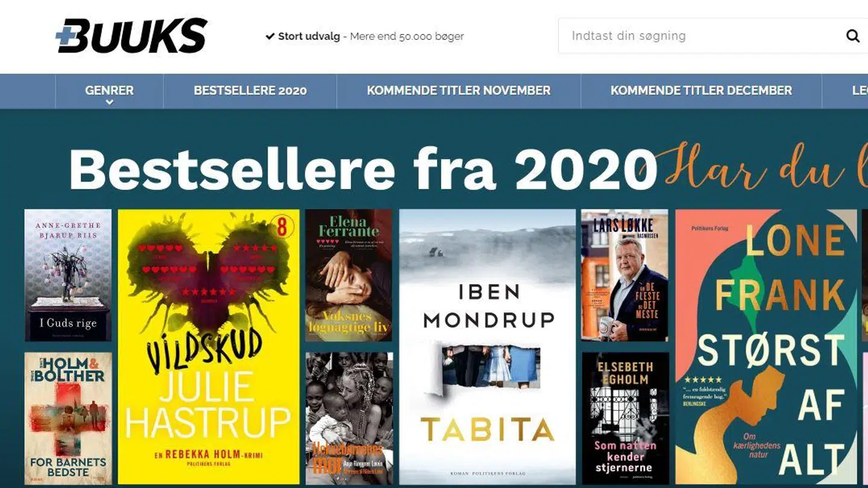Click the search magnifier icon

point(852,36)
